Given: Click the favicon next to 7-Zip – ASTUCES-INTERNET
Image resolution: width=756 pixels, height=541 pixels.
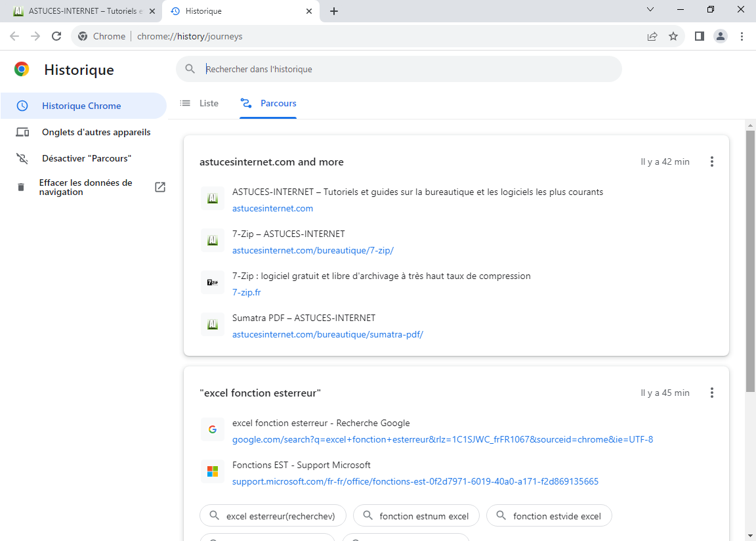Looking at the screenshot, I should click(213, 240).
